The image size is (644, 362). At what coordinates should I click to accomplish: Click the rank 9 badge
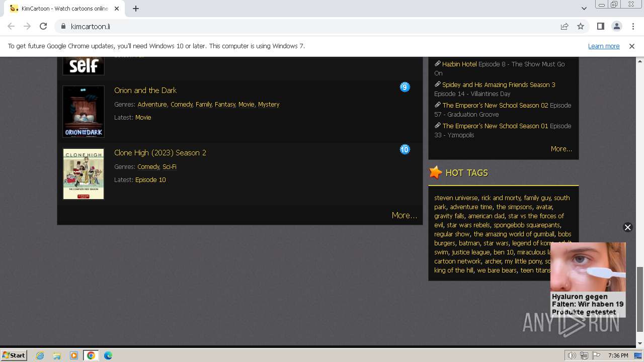point(405,87)
